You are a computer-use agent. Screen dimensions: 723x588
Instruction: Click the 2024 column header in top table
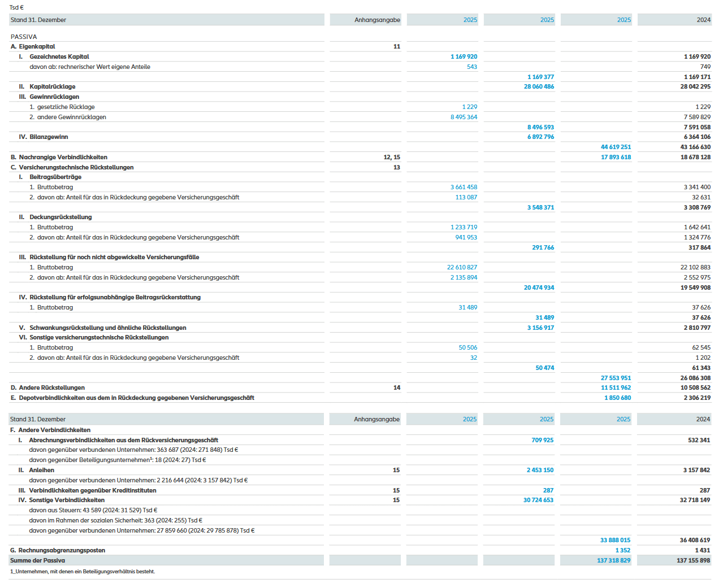click(703, 20)
